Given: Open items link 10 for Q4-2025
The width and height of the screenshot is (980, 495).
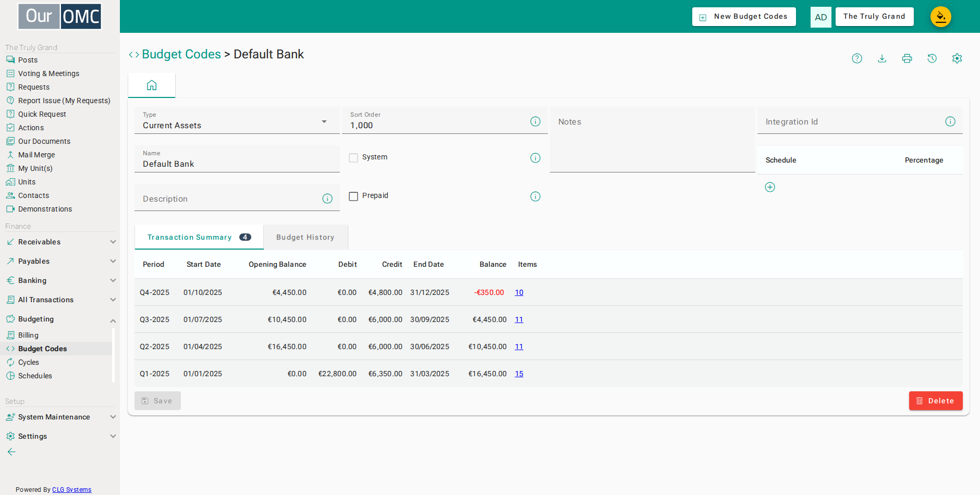Looking at the screenshot, I should 519,292.
